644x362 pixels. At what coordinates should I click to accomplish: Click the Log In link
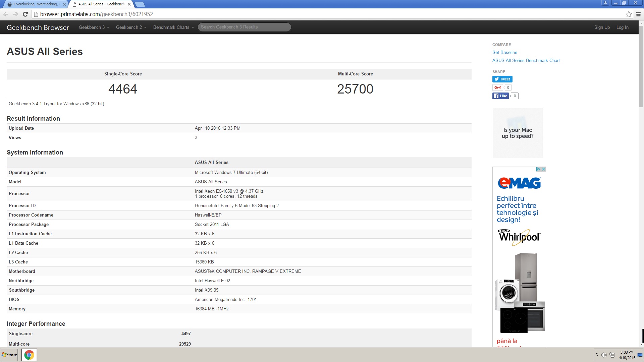(x=622, y=27)
